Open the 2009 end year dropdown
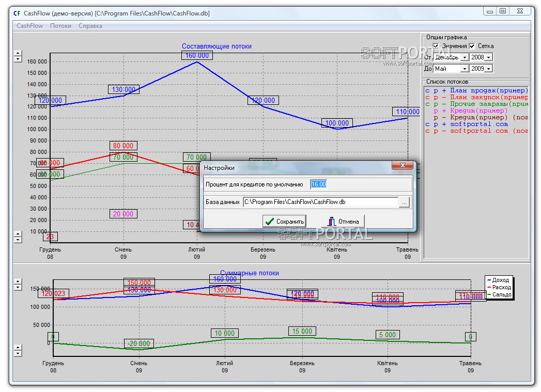The image size is (541, 392). click(x=489, y=69)
